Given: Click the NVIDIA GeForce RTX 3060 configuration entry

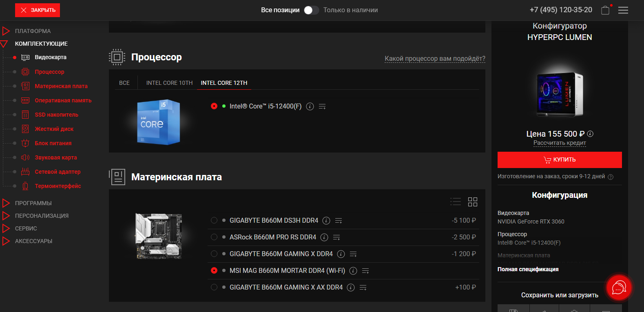Looking at the screenshot, I should coord(531,221).
